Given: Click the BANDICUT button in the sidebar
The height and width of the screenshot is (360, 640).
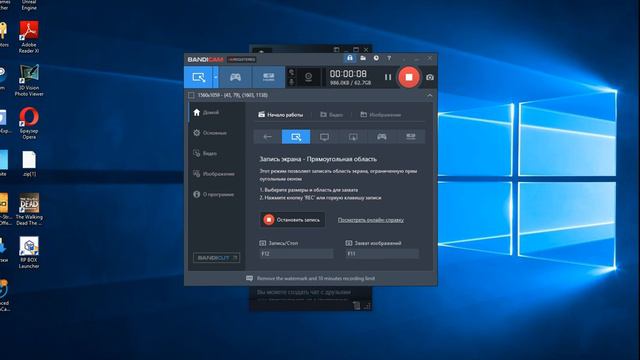Looking at the screenshot, I should point(216,258).
